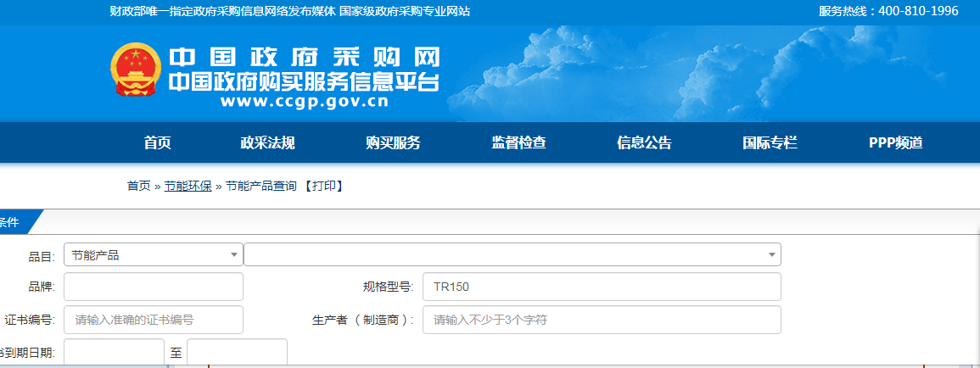Screen dimensions: 980x368
Task: Open the 信息公告 menu item
Action: (x=644, y=143)
